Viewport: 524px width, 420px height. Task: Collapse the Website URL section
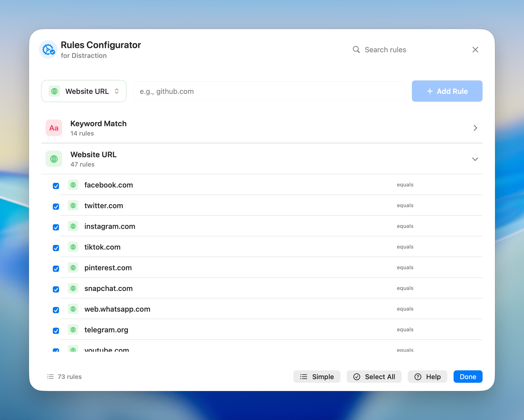[475, 159]
